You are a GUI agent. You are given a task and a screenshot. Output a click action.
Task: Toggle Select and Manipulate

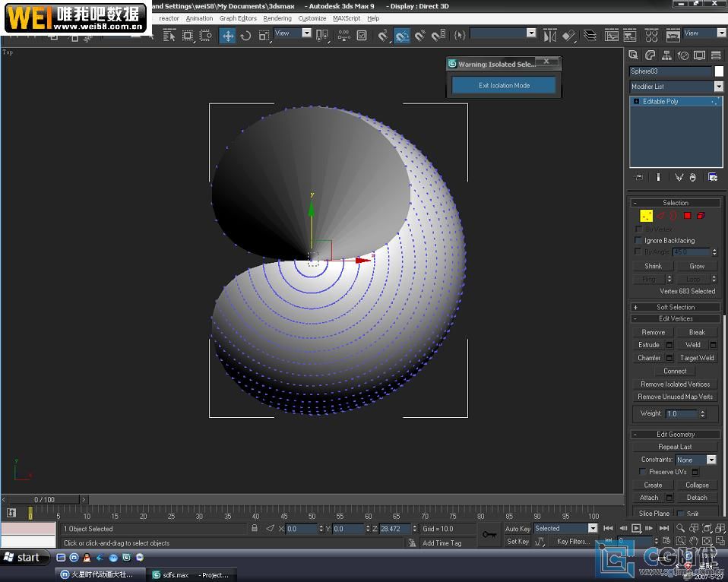pyautogui.click(x=343, y=36)
